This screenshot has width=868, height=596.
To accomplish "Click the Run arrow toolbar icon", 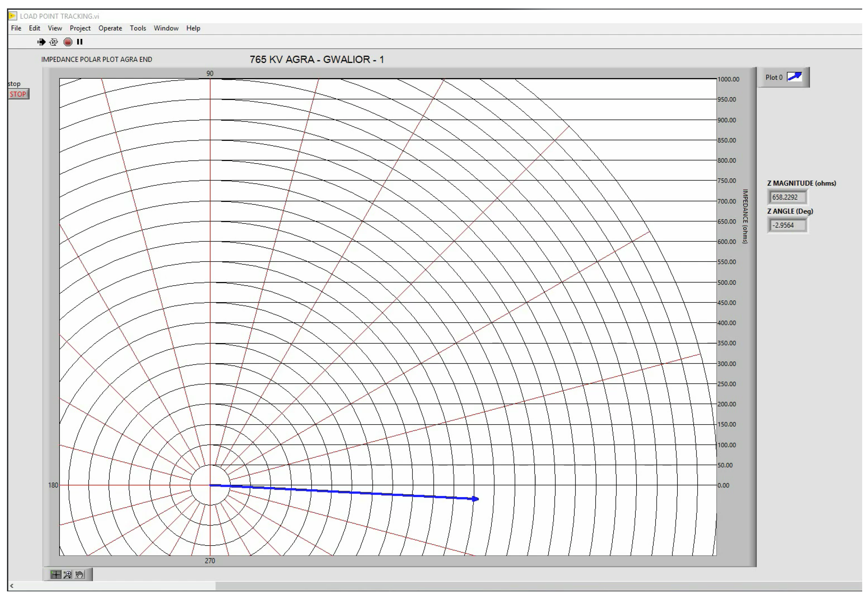I will 41,42.
